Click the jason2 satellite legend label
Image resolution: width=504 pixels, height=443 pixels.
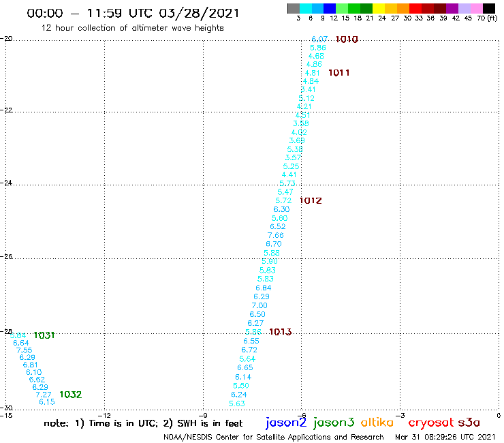click(286, 423)
